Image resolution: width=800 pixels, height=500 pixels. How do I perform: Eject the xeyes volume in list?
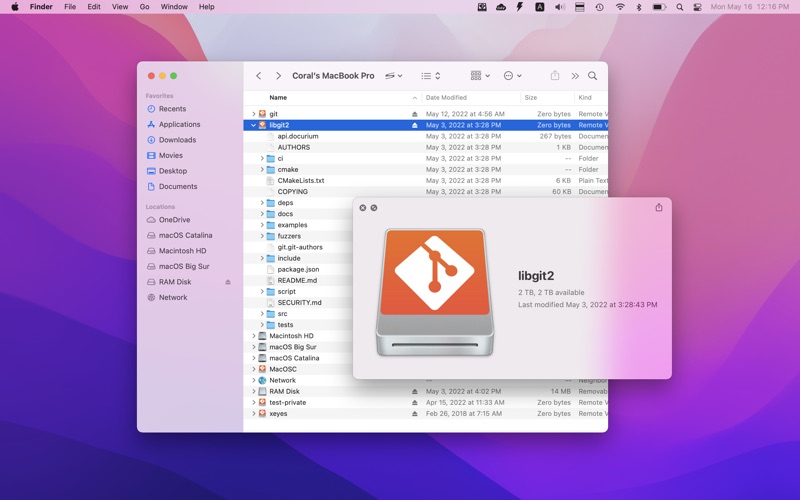pyautogui.click(x=415, y=413)
